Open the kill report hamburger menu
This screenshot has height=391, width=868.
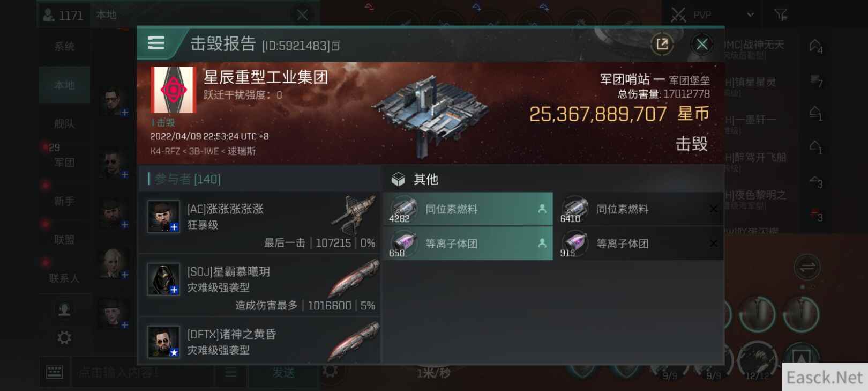[156, 43]
